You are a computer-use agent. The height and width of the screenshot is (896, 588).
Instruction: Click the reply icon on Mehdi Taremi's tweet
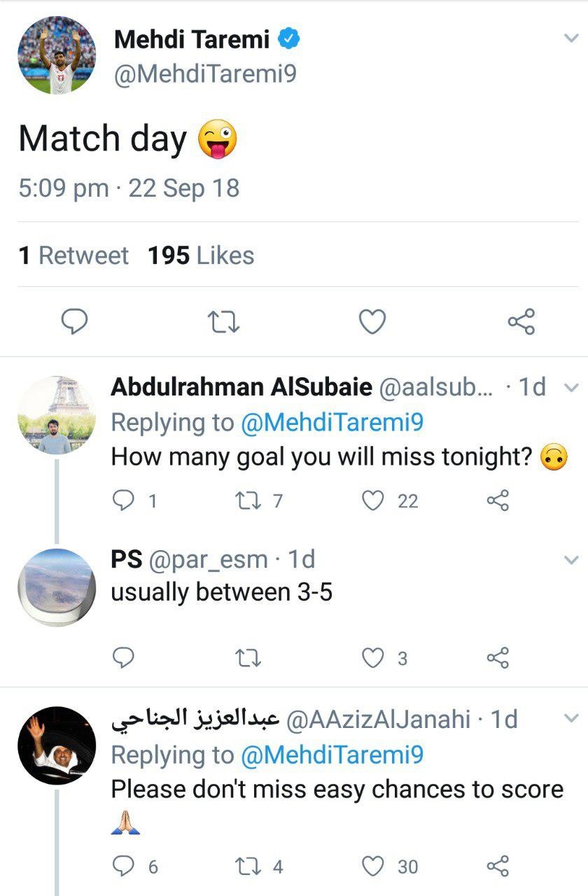click(x=73, y=321)
